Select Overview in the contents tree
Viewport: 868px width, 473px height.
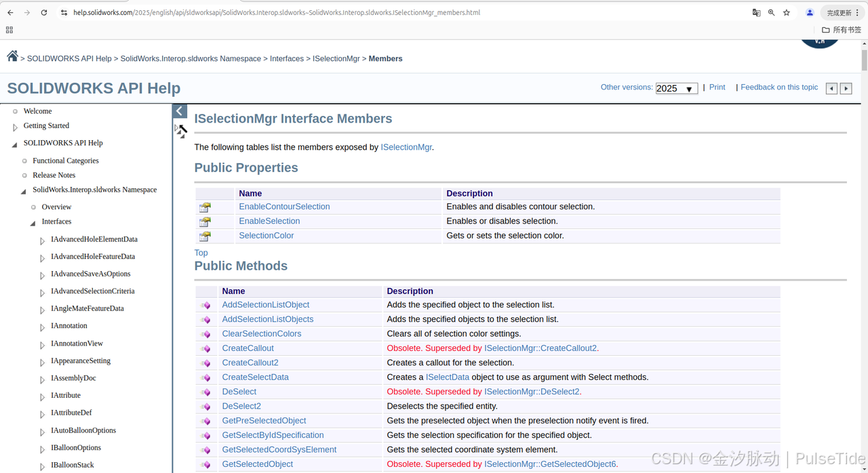(56, 207)
